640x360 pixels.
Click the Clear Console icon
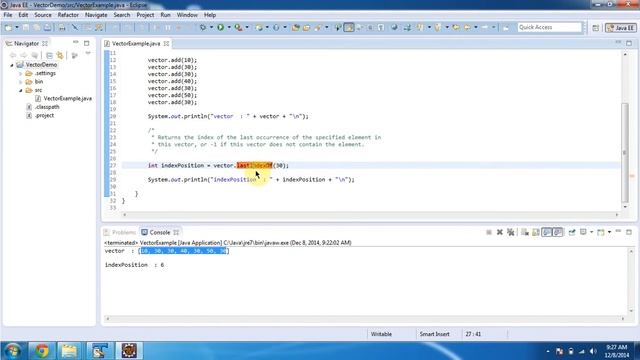point(525,232)
